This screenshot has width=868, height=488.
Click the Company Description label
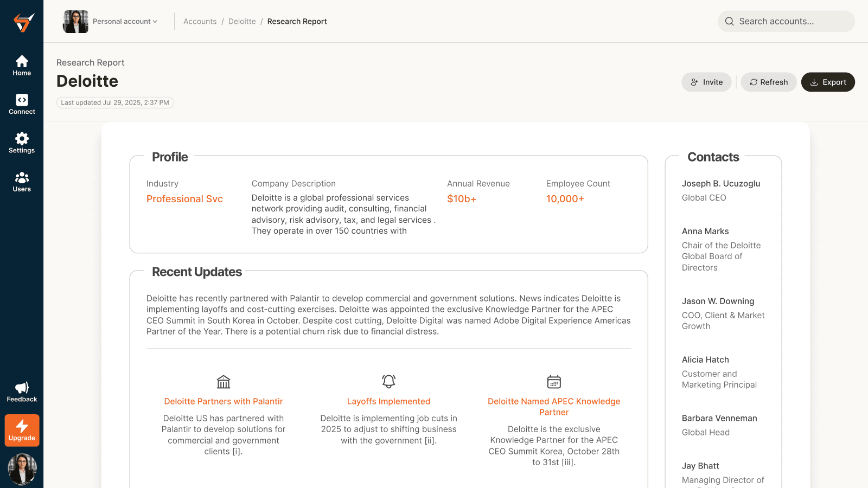pos(293,184)
